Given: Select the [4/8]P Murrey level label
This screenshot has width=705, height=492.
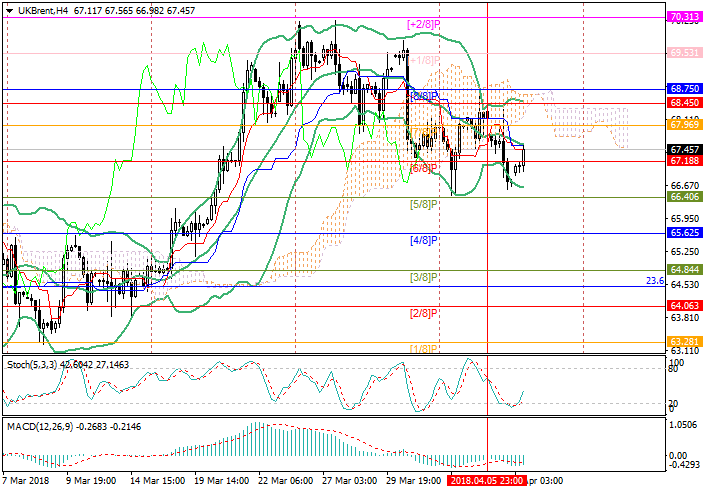Looking at the screenshot, I should pyautogui.click(x=424, y=240).
